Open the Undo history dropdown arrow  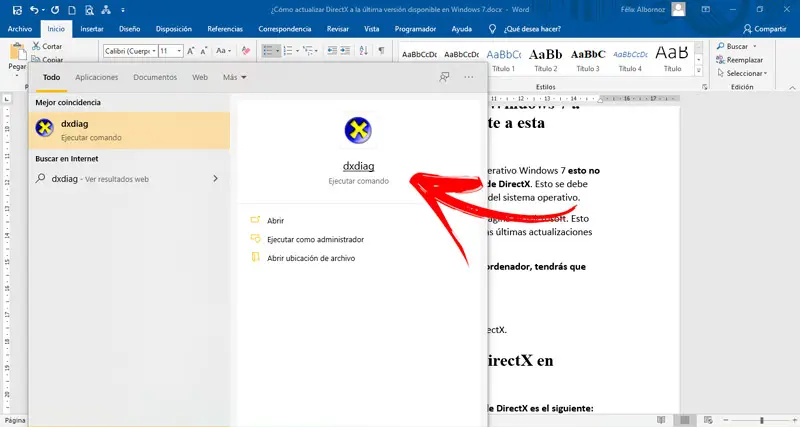click(x=43, y=10)
